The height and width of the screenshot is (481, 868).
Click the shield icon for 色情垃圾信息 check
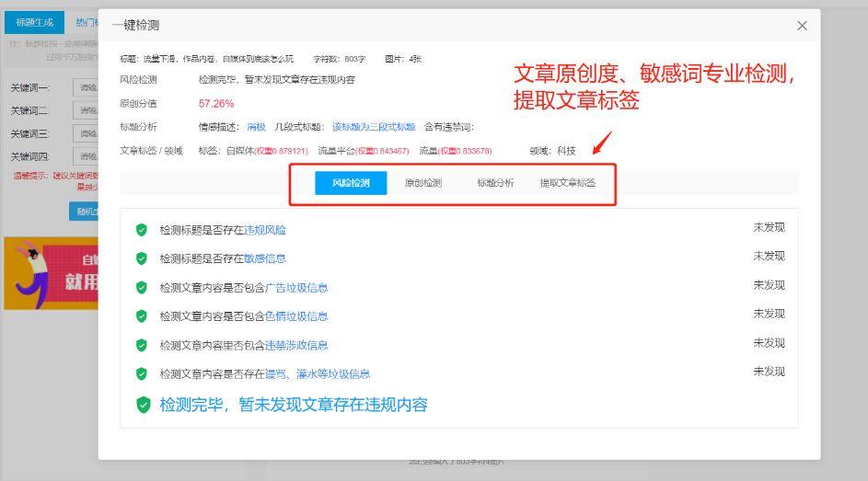(142, 316)
